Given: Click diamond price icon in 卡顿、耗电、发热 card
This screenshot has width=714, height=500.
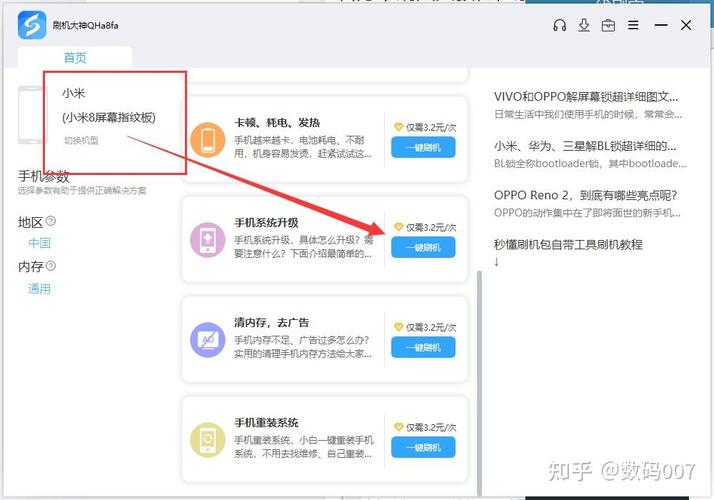Looking at the screenshot, I should tap(398, 127).
